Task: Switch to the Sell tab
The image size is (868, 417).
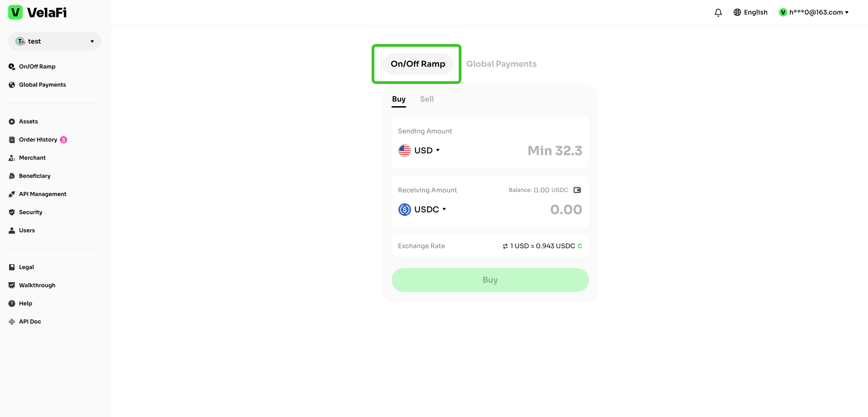Action: coord(427,99)
